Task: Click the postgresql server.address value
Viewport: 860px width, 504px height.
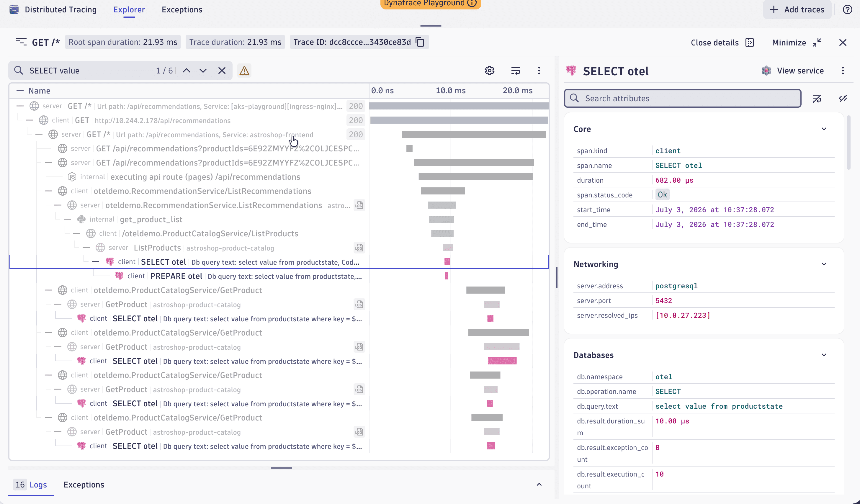Action: 676,286
